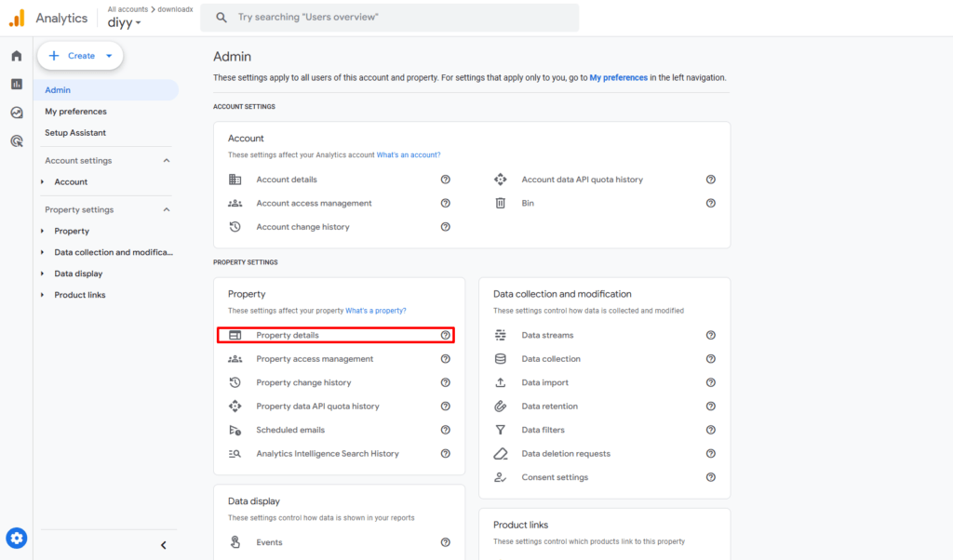Expand Data collection and modification in sidebar
Viewport: 953px width, 560px height.
[43, 252]
